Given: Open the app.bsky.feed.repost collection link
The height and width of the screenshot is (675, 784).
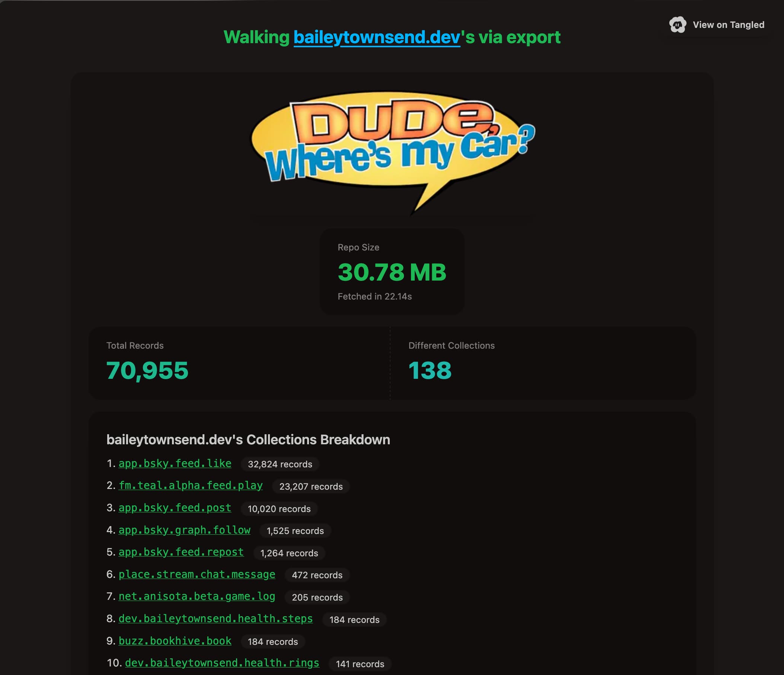Looking at the screenshot, I should pos(181,552).
